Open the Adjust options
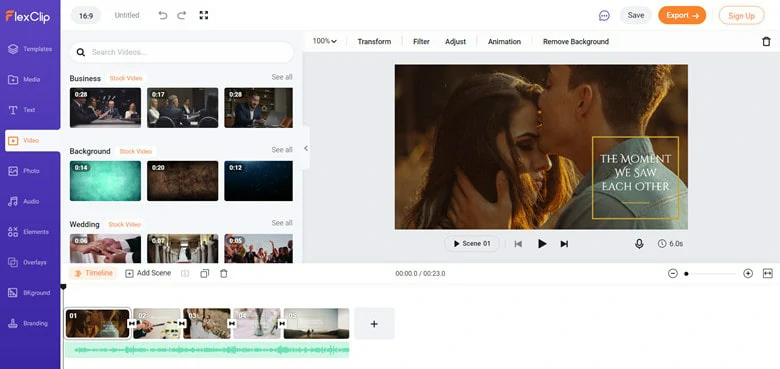This screenshot has width=780, height=369. click(x=456, y=42)
